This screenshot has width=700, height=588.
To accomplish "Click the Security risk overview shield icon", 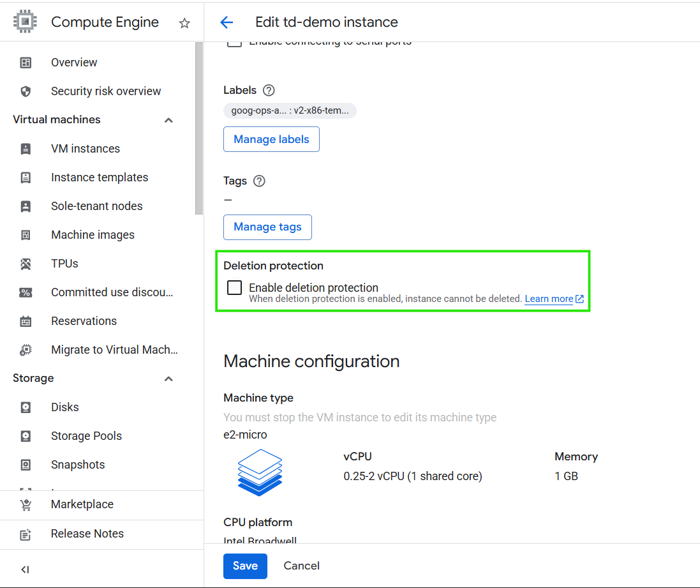I will coord(26,91).
